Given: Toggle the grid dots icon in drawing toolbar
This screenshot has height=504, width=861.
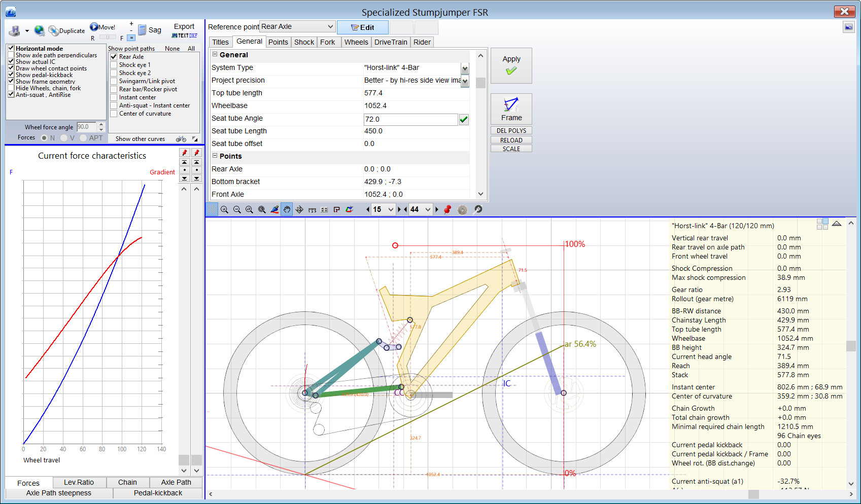Looking at the screenshot, I should click(x=212, y=209).
